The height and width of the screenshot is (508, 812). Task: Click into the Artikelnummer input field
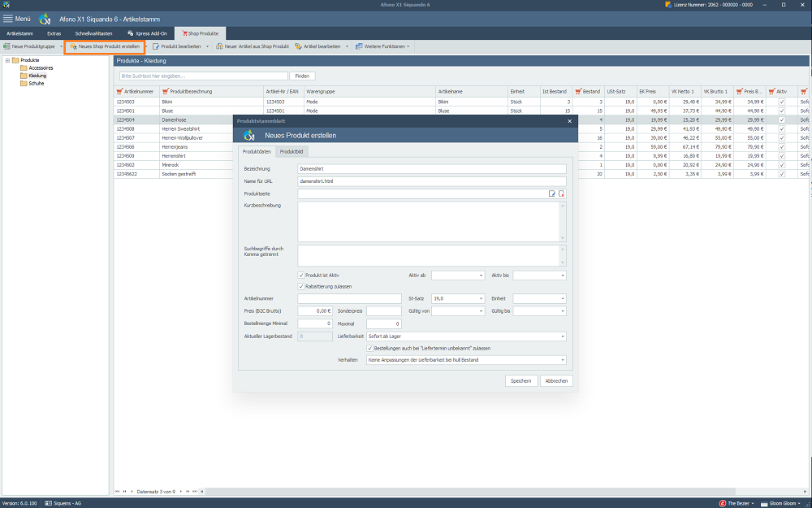(349, 298)
